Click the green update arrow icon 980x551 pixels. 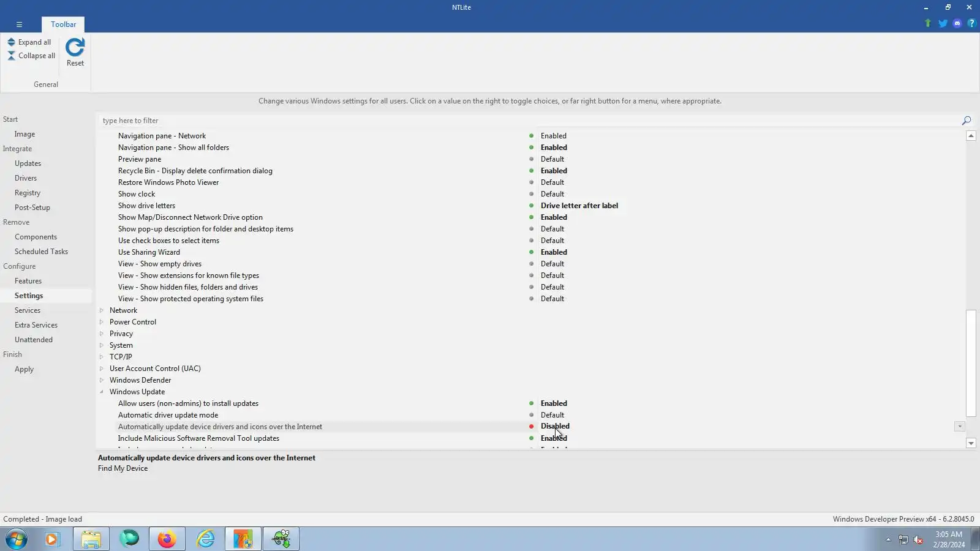pos(928,23)
